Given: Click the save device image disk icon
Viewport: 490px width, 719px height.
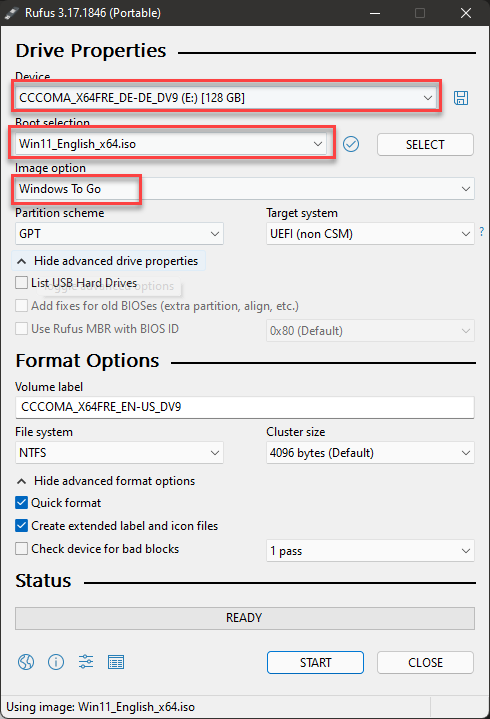Looking at the screenshot, I should [x=461, y=98].
